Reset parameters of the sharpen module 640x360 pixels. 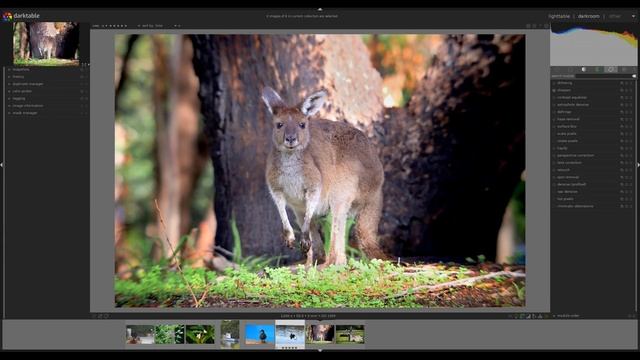(627, 90)
